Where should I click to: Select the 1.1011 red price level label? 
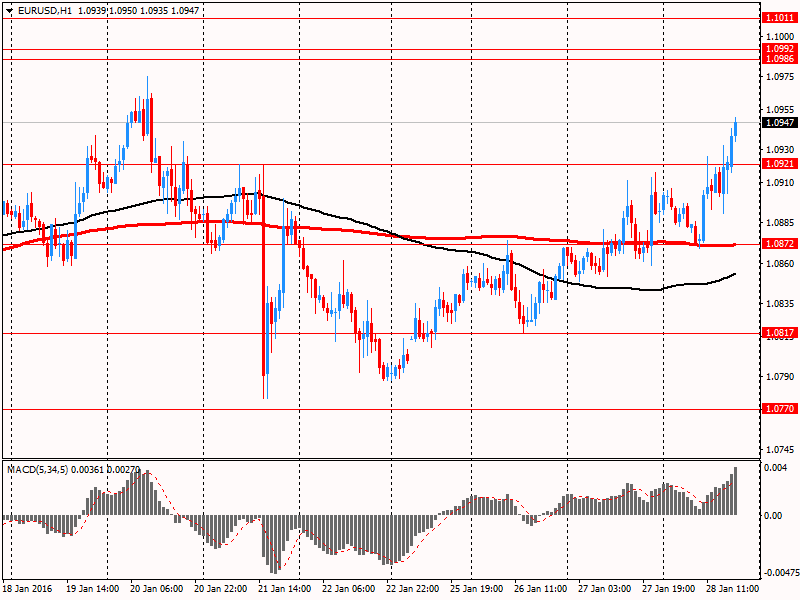(x=779, y=18)
